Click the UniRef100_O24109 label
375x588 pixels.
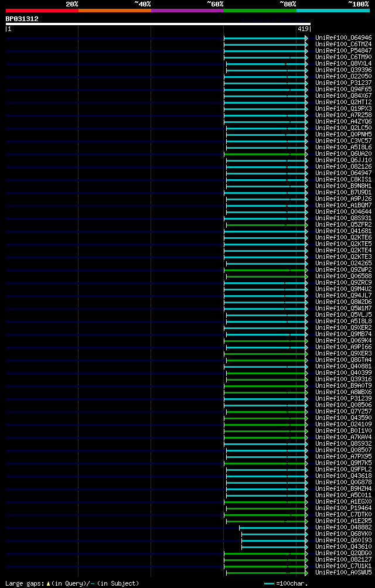coord(343,425)
